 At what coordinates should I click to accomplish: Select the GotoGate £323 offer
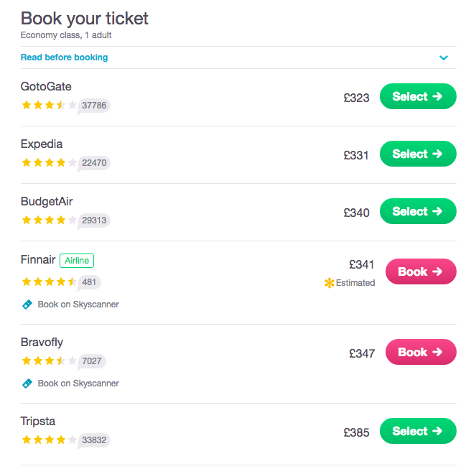tap(418, 96)
